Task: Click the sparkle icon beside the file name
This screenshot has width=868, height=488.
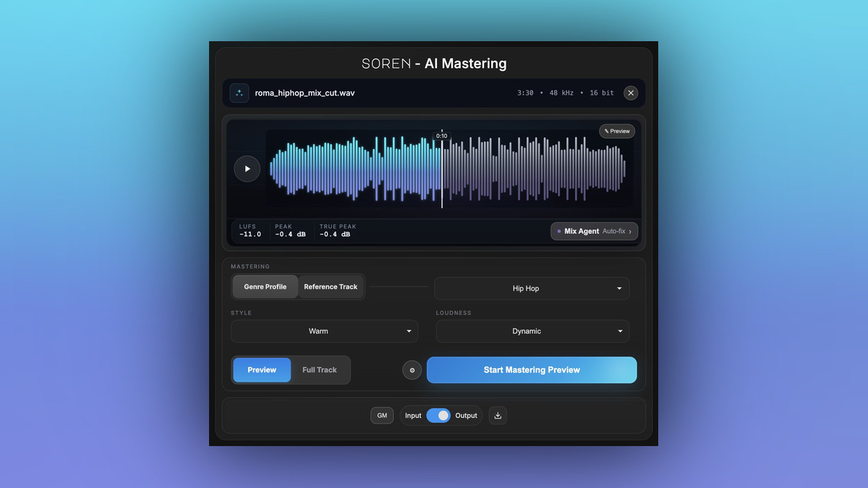Action: (x=239, y=93)
